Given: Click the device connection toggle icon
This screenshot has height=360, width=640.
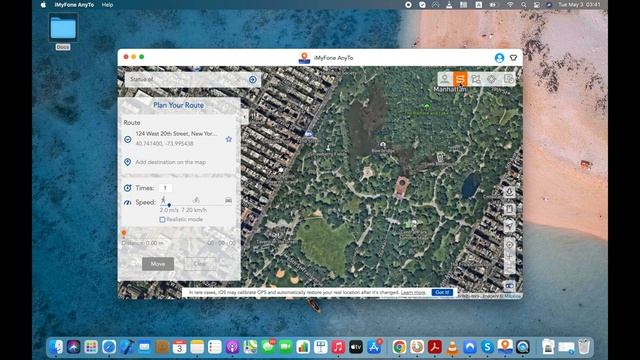Looking at the screenshot, I should [x=509, y=286].
